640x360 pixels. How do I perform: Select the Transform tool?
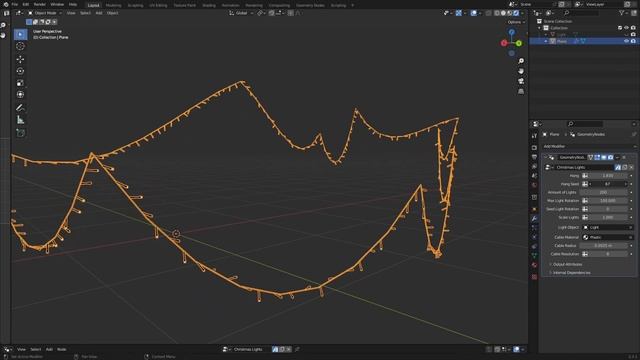pos(20,95)
